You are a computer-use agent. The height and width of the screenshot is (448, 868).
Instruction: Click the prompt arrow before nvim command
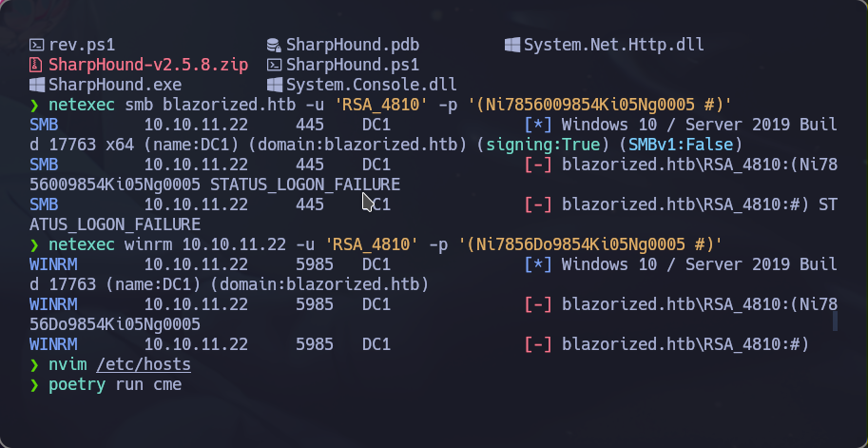point(35,365)
